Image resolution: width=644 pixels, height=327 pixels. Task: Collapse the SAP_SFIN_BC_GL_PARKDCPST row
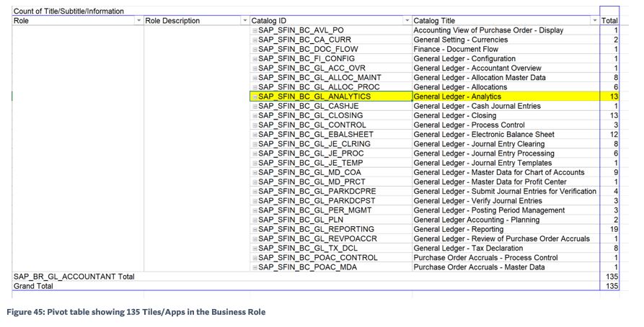[x=255, y=201]
